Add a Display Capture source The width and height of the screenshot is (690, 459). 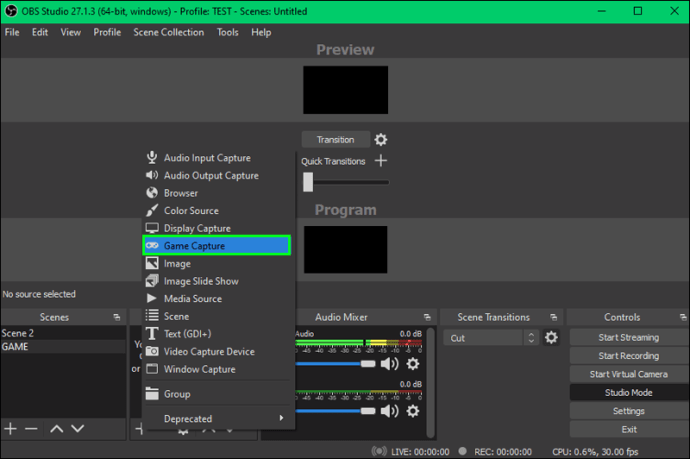pyautogui.click(x=217, y=228)
